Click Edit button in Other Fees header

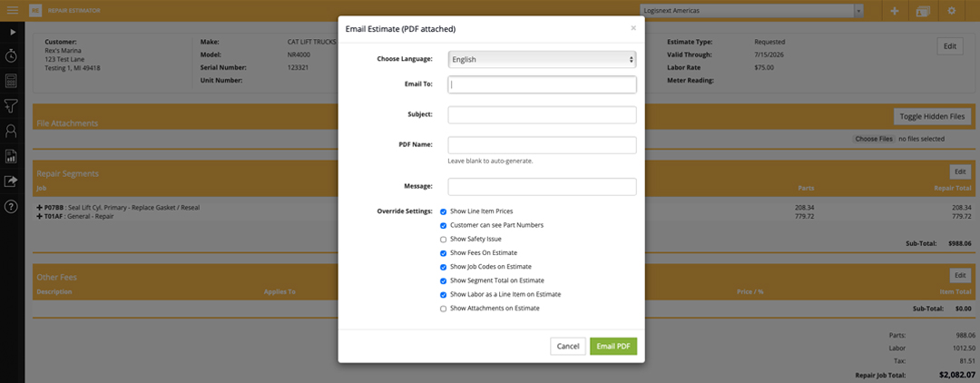tap(959, 275)
